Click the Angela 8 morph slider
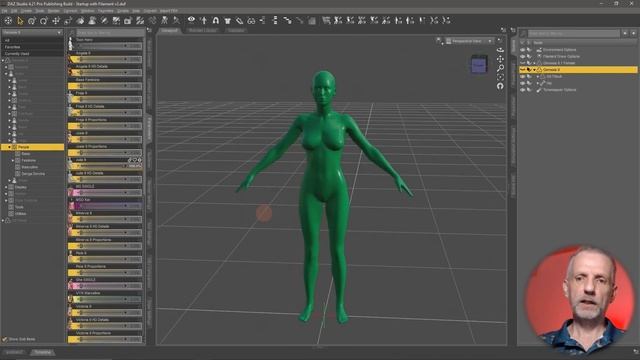 click(x=105, y=60)
